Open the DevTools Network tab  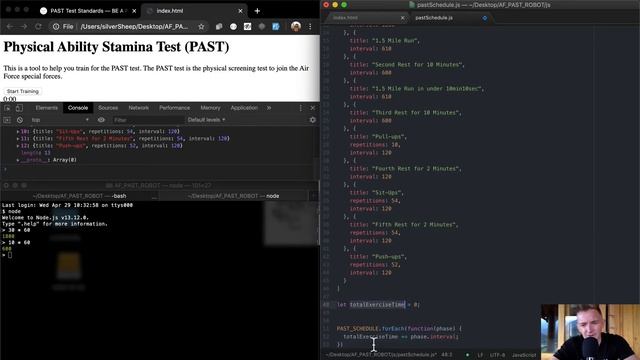[x=139, y=108]
